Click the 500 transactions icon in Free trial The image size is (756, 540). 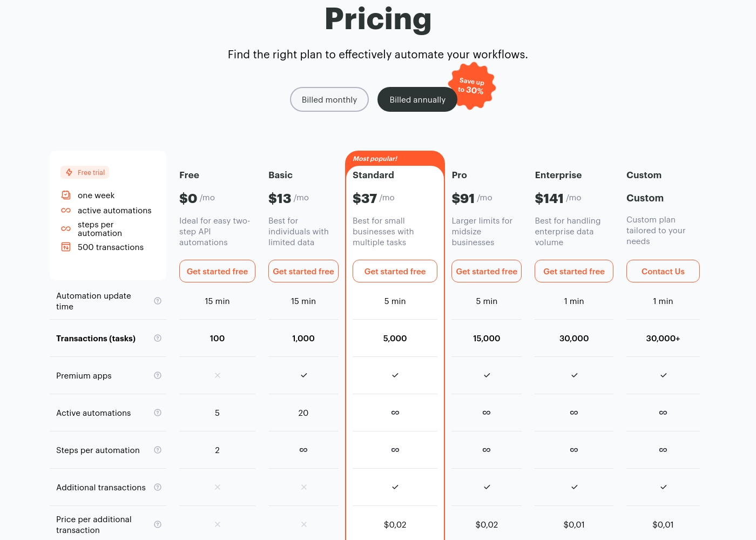[66, 247]
